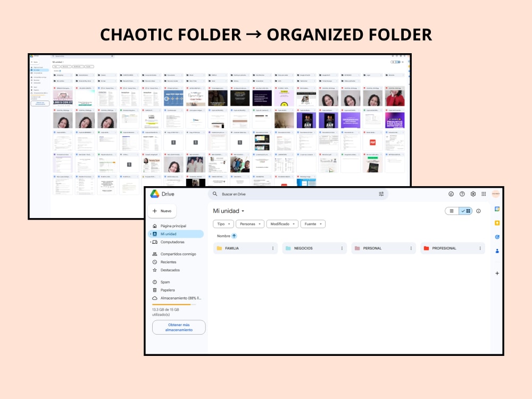Open Google Calendar in the side panel
This screenshot has width=532, height=399.
coord(497,209)
